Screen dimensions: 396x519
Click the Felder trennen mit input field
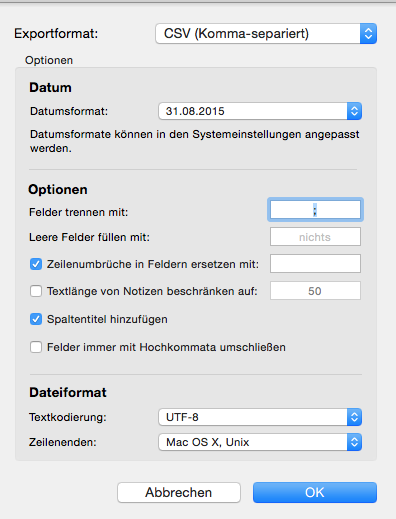[x=315, y=210]
